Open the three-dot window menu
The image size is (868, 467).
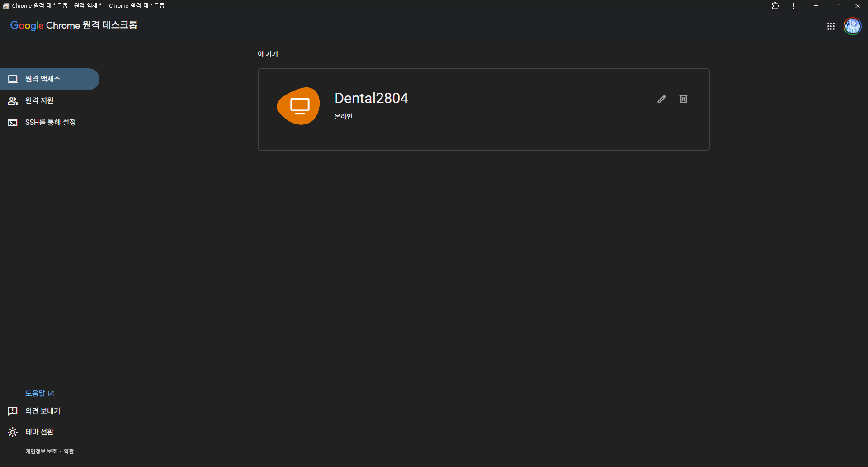[794, 6]
